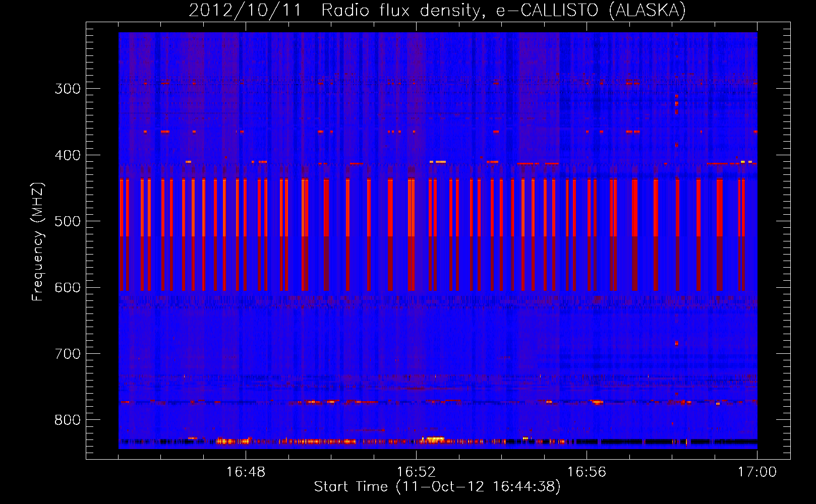Screen dimensions: 816x504
Task: Click the 16:48 time tick label
Action: [x=246, y=472]
